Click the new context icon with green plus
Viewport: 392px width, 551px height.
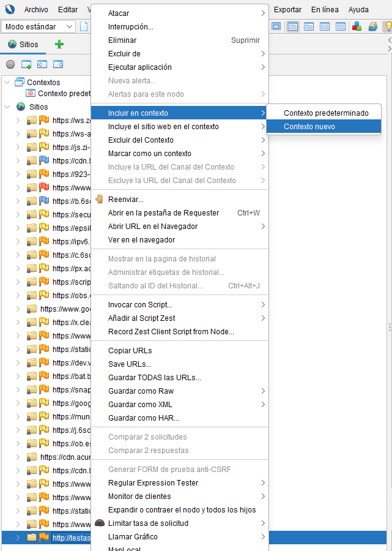point(26,64)
